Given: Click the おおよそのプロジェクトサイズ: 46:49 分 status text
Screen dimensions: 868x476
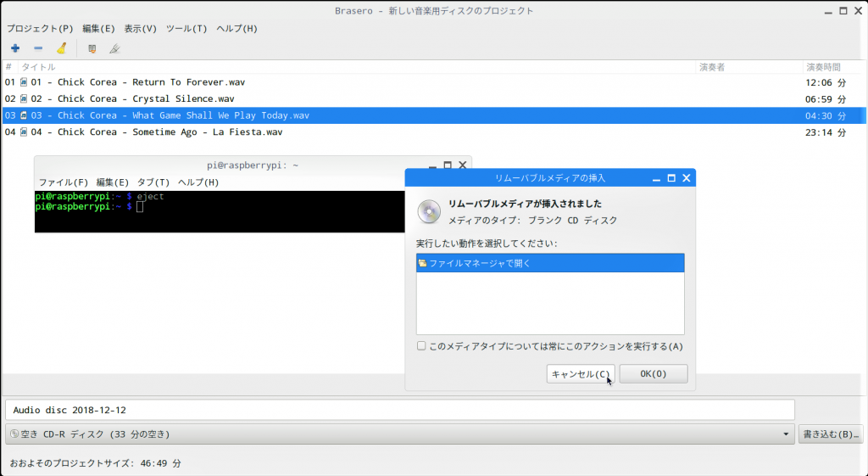Looking at the screenshot, I should pos(95,462).
